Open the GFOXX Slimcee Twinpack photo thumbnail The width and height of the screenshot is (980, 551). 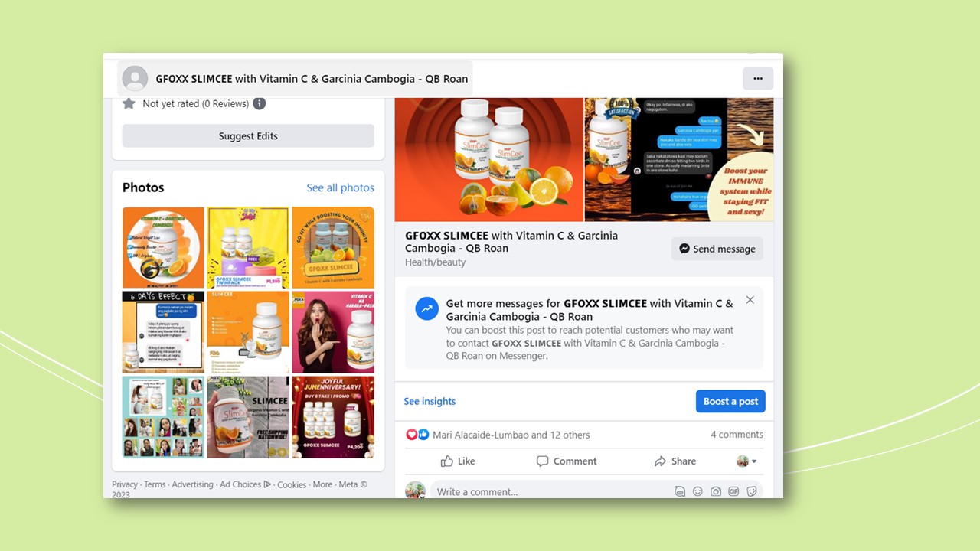pos(248,248)
